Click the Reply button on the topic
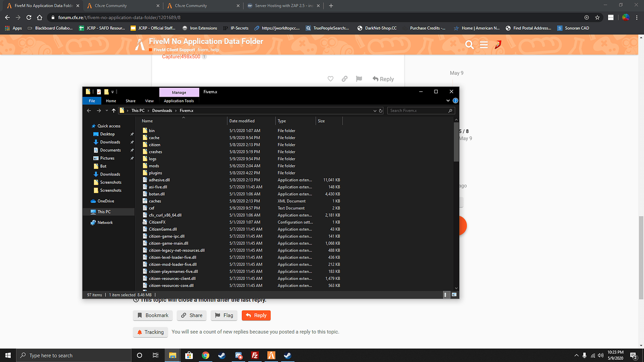Viewport: 644px width, 362px height. 256,315
